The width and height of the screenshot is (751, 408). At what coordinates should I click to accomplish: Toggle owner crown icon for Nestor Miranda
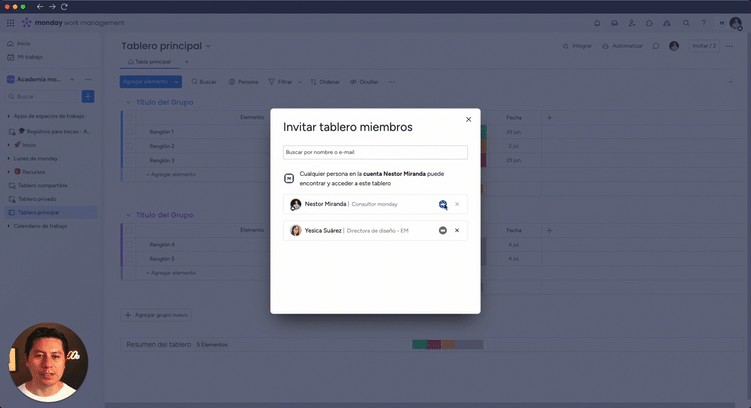443,204
